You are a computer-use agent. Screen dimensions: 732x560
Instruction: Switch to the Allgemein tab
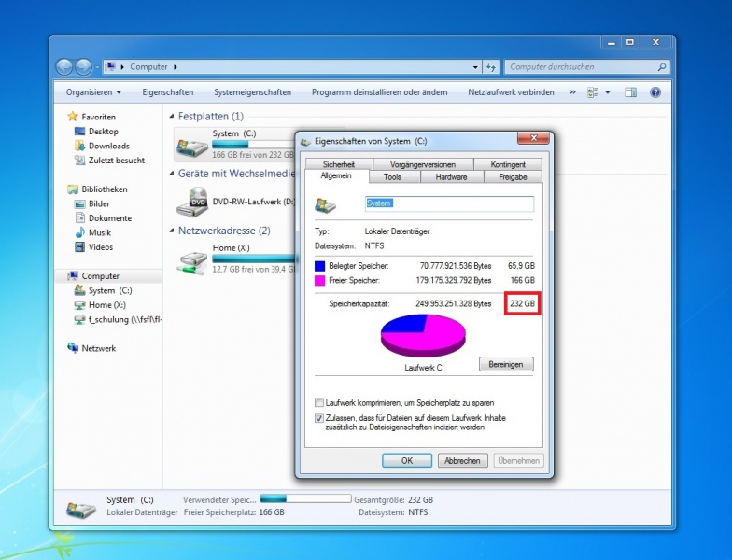coord(336,175)
